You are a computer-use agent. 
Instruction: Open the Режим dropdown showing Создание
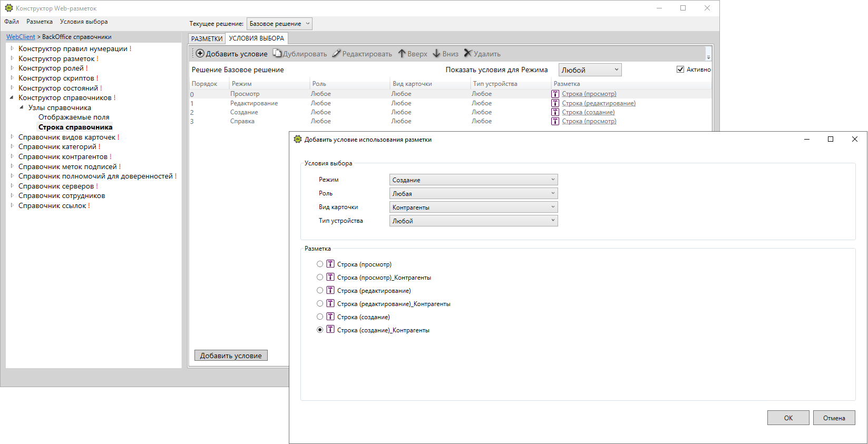click(x=473, y=180)
